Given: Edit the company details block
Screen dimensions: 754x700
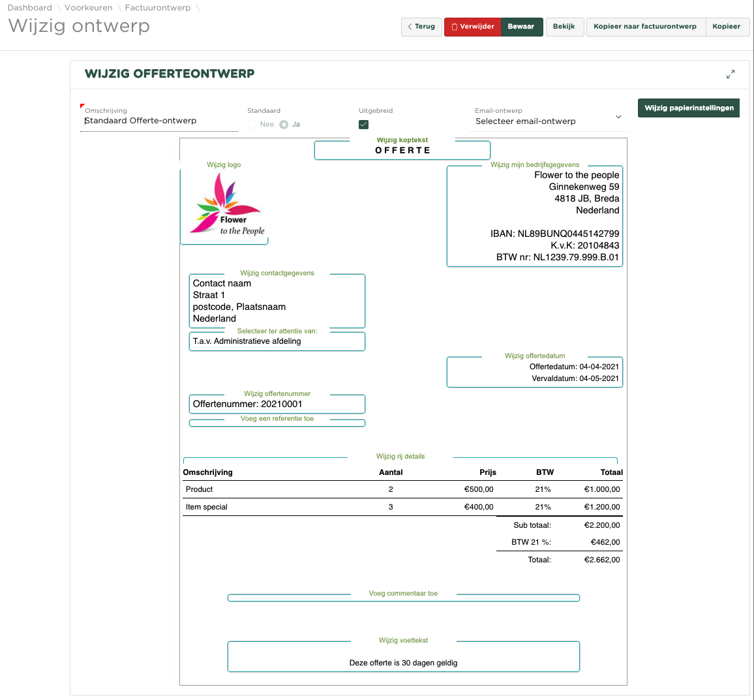Looking at the screenshot, I should [535, 217].
